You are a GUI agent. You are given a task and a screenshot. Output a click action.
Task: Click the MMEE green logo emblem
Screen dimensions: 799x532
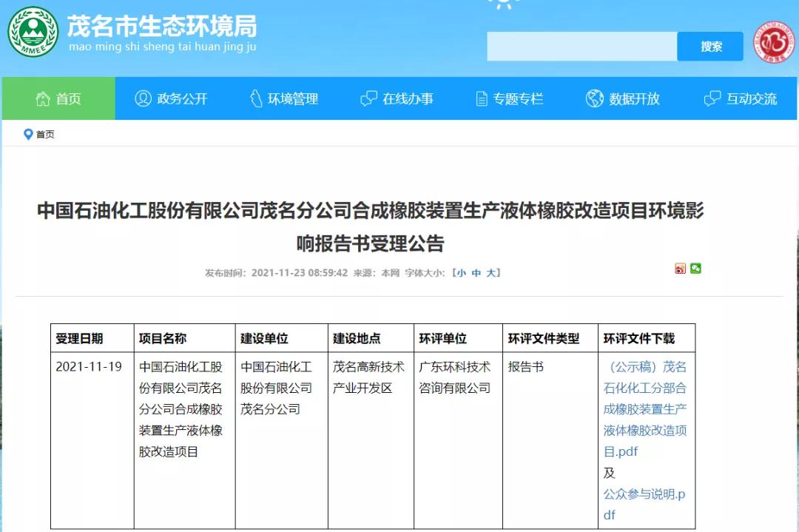click(x=33, y=32)
